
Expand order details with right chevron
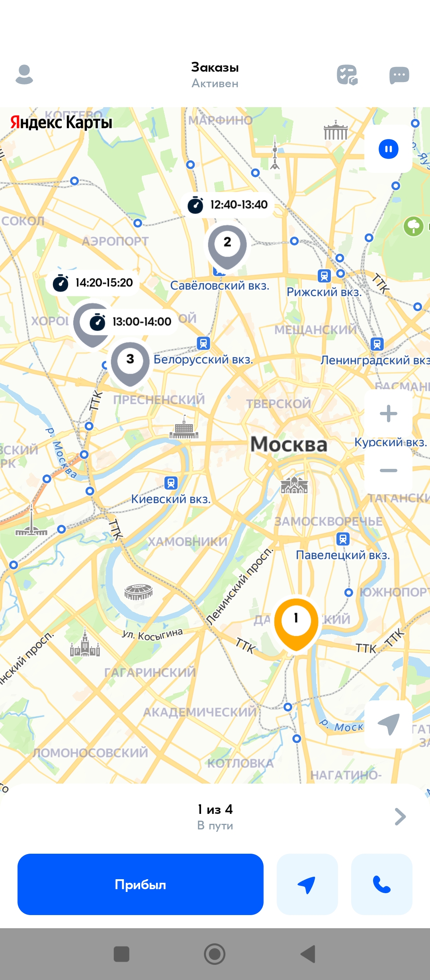(400, 817)
